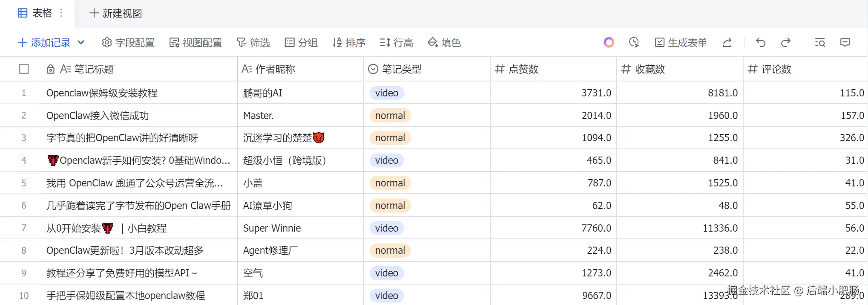Expand the 添加记录 dropdown arrow

coord(81,43)
